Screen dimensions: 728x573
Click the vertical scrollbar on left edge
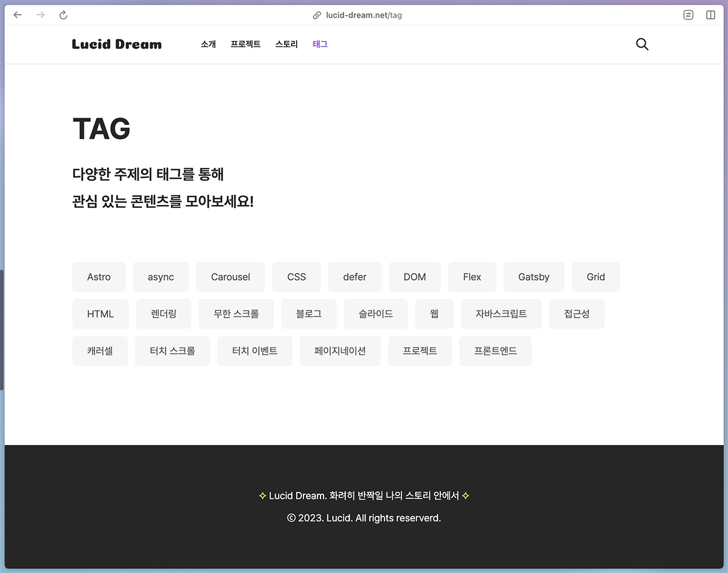2,329
